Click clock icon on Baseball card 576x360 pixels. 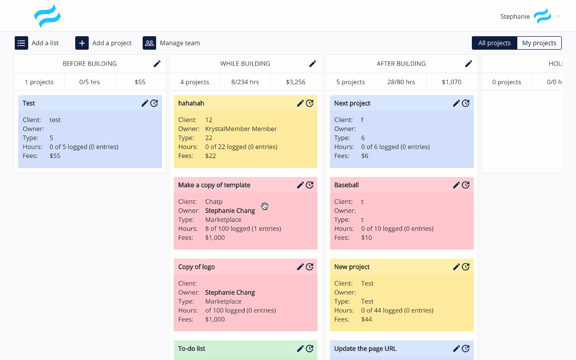[465, 185]
